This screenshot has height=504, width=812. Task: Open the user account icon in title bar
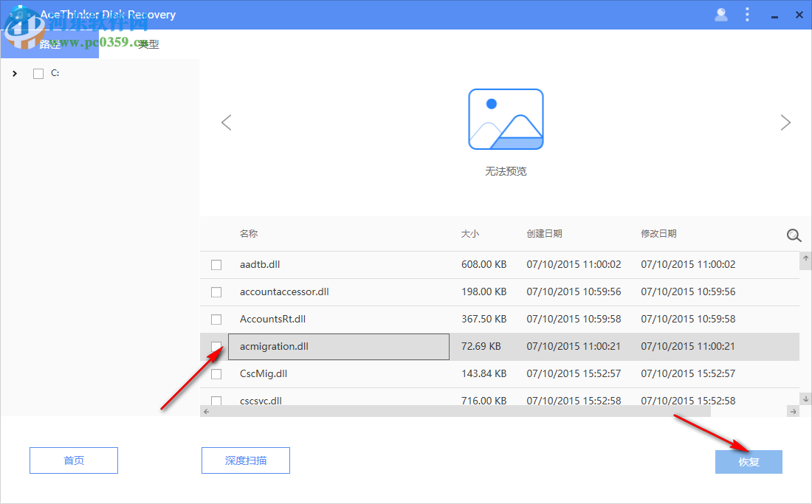720,14
